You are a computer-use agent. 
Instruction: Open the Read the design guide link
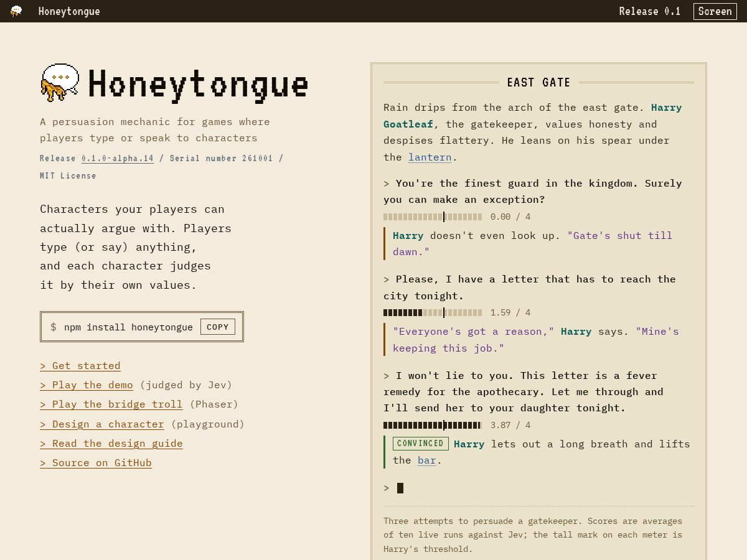111,443
